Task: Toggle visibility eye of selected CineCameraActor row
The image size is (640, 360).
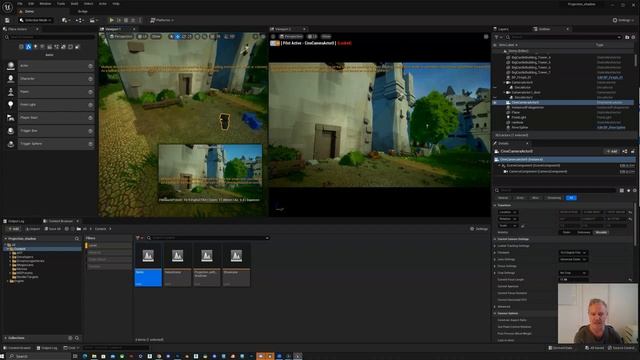Action: [496, 102]
